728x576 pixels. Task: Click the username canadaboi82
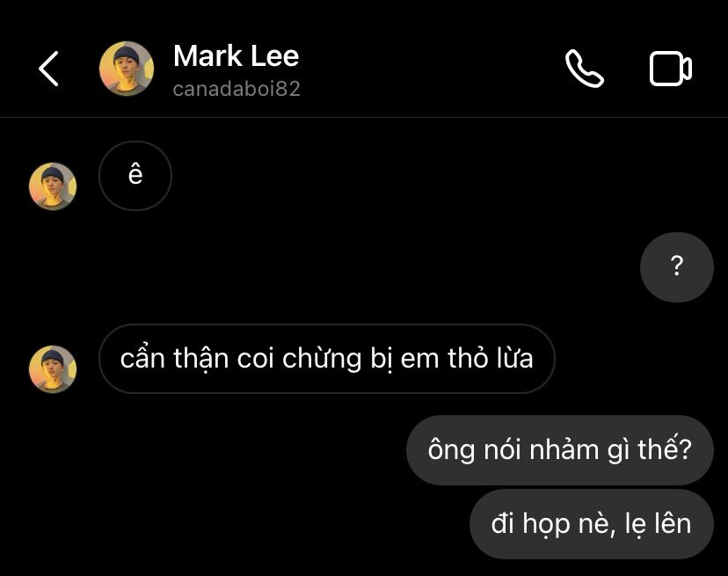pos(237,89)
